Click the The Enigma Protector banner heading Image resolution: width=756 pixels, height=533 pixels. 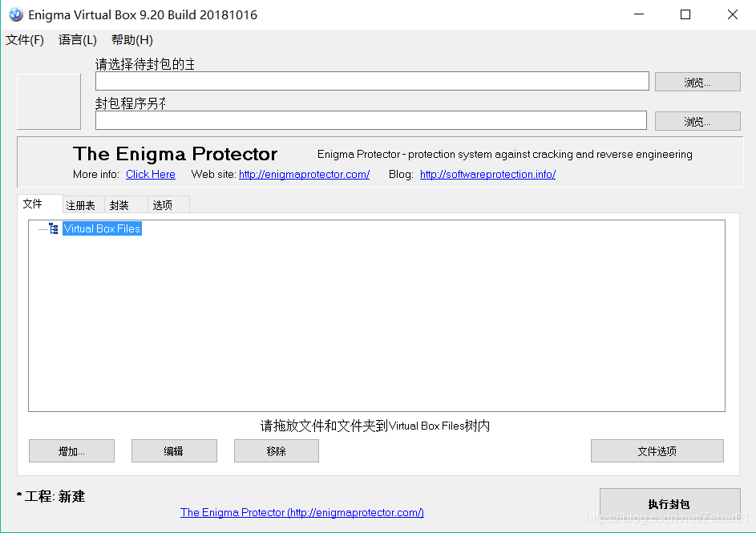[175, 154]
